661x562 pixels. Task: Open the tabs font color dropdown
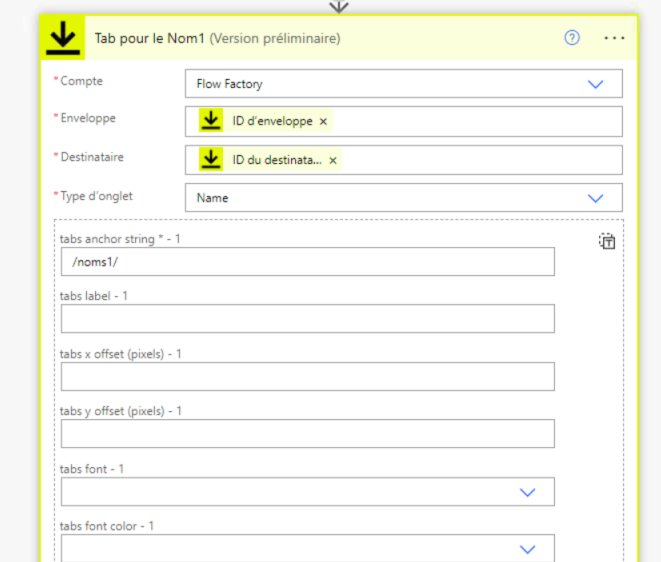tap(528, 548)
